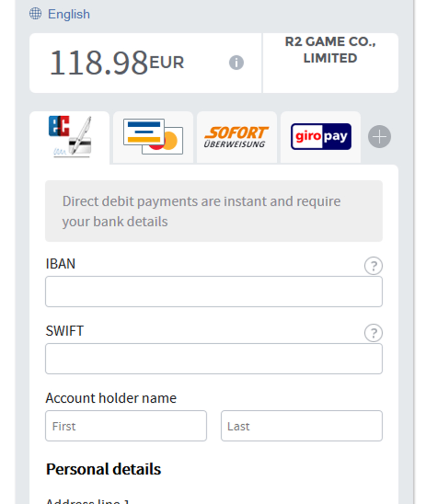Click into the SWIFT input field
Image resolution: width=426 pixels, height=504 pixels.
214,359
